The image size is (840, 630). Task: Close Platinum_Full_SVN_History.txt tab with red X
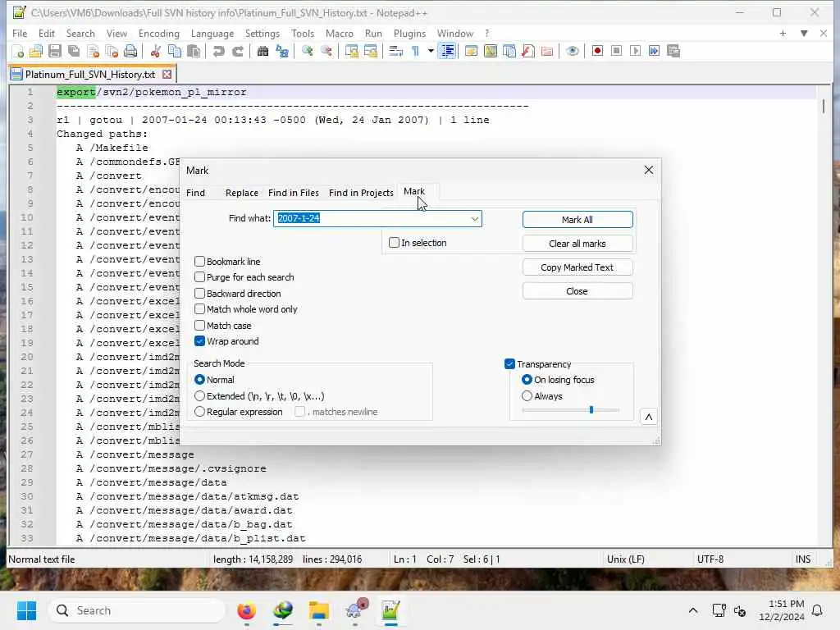167,74
